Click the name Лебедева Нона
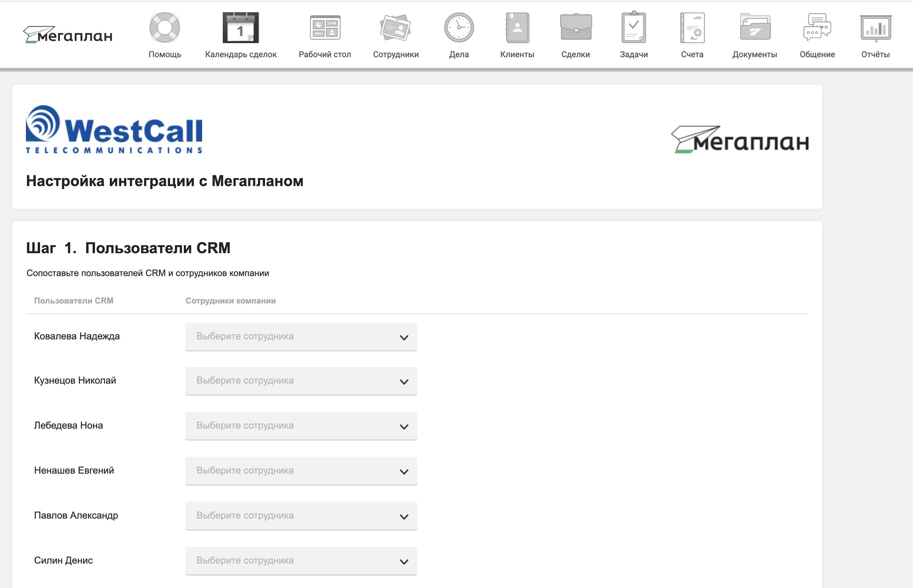The image size is (913, 588). coord(68,425)
